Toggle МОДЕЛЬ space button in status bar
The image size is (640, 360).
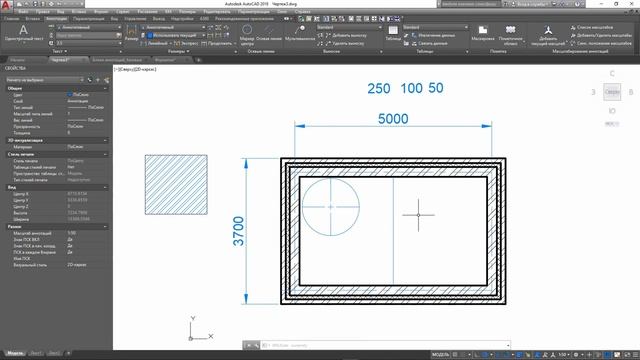(x=440, y=355)
